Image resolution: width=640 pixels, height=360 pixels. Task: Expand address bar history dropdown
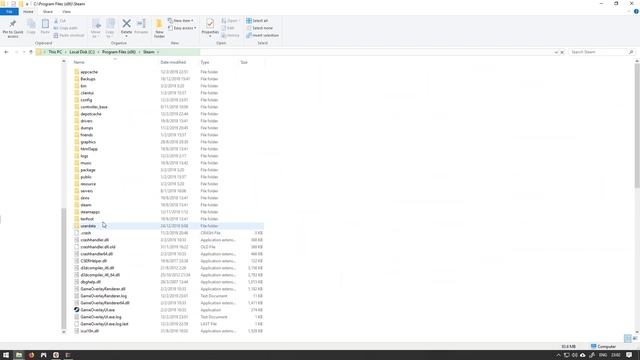point(556,52)
